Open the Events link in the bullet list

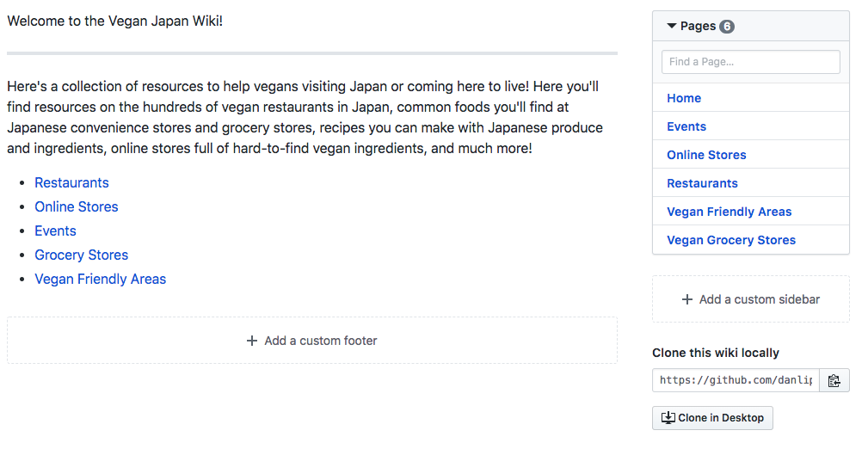pos(55,231)
